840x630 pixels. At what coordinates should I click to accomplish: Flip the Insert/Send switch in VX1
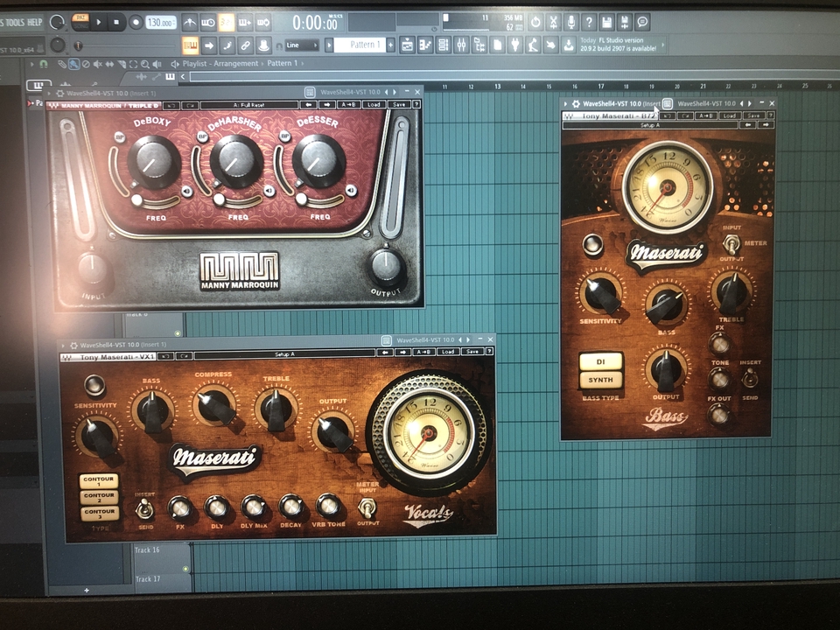143,509
